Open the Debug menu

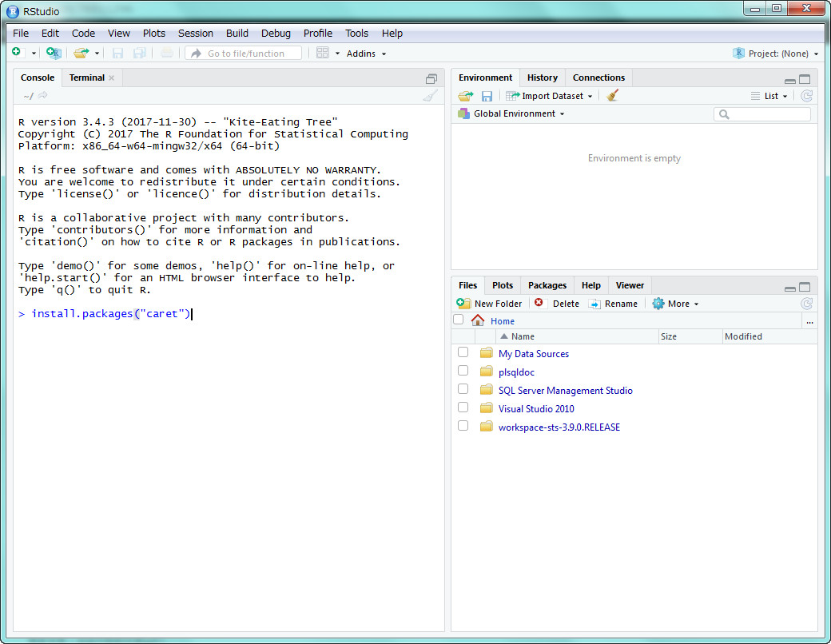(x=276, y=34)
